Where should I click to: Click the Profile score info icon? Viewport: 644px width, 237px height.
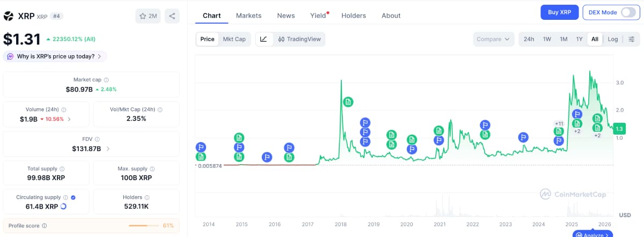click(x=45, y=226)
